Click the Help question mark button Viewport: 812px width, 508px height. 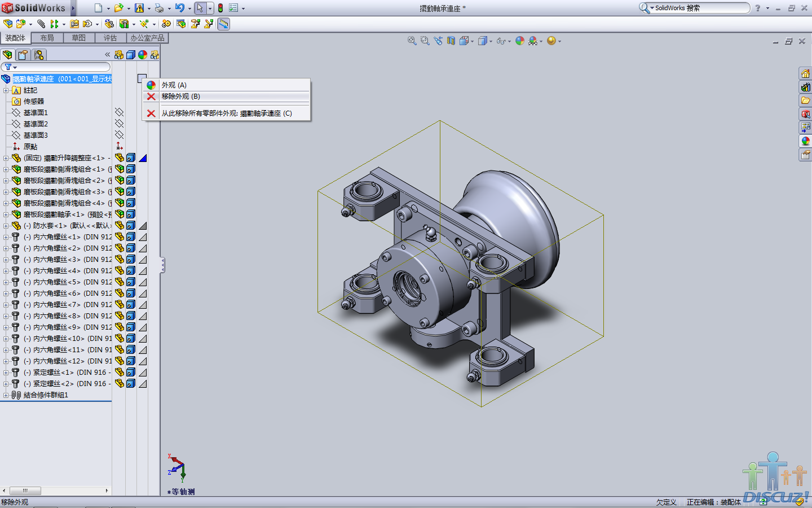(758, 8)
